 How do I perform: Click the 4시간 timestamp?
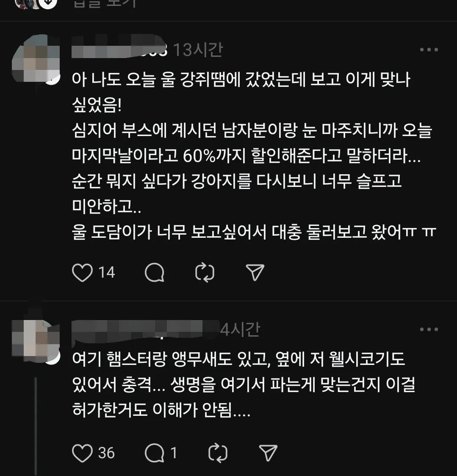click(x=240, y=329)
